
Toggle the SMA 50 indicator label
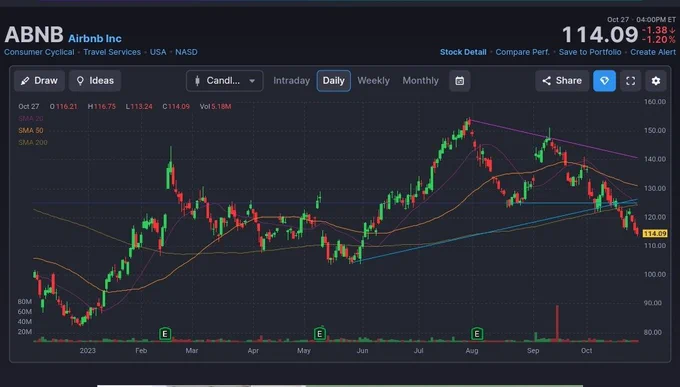tap(31, 130)
